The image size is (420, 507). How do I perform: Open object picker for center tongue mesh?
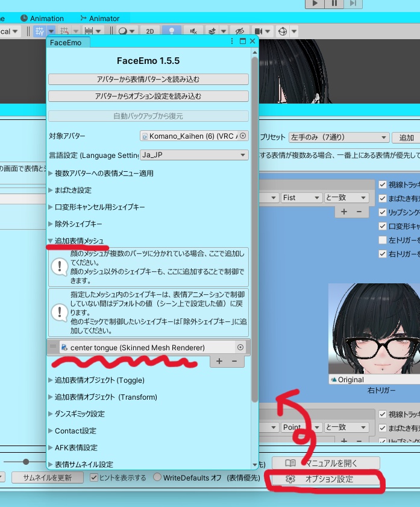[240, 347]
